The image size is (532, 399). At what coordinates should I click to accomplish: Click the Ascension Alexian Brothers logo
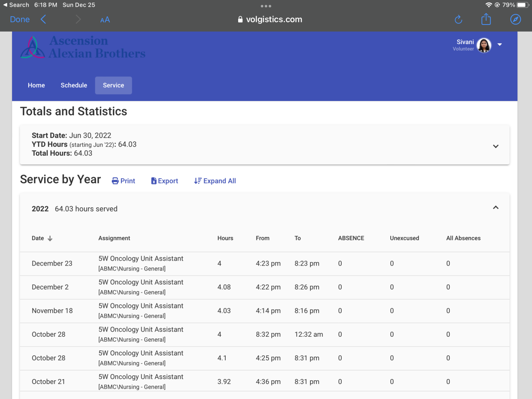[83, 47]
